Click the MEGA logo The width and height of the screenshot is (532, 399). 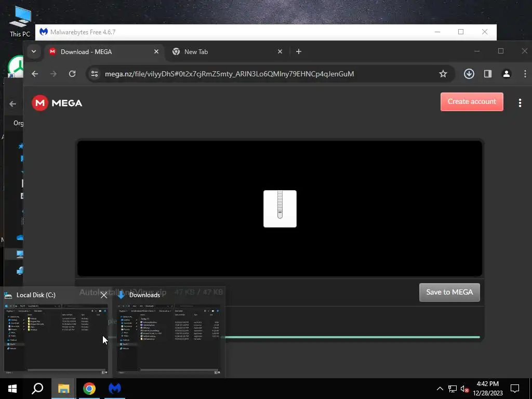(x=57, y=103)
